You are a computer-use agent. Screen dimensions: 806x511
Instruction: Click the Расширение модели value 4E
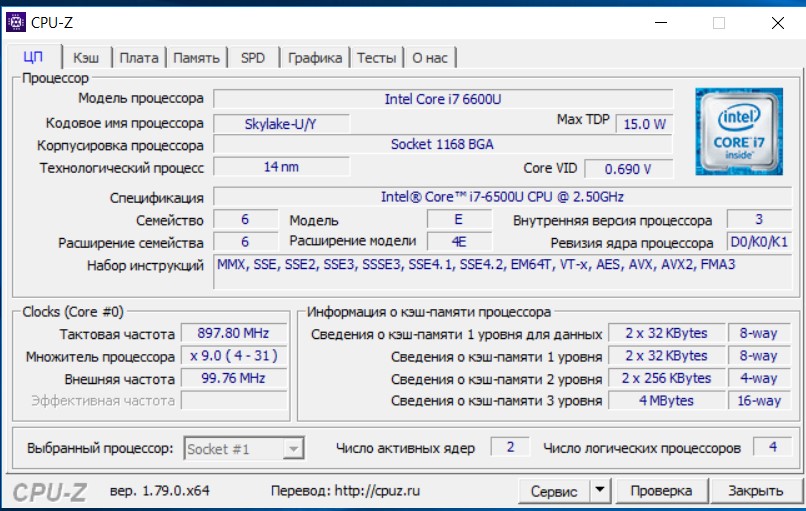[459, 242]
